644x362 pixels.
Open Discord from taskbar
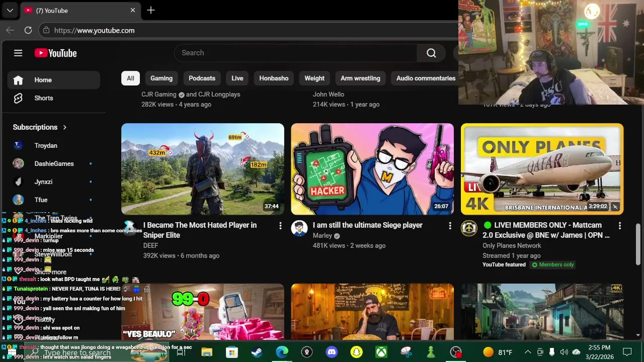(x=332, y=352)
